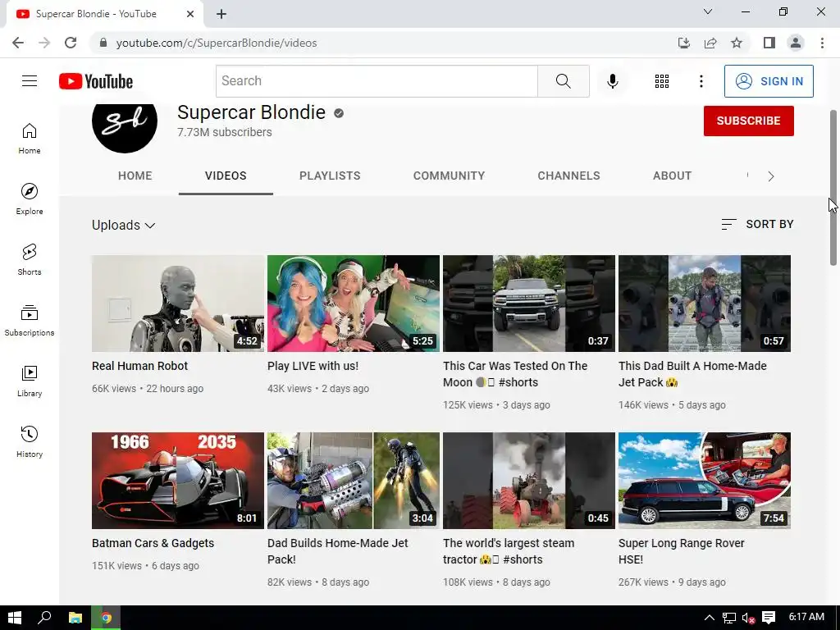
Task: Open the steam tractor thumbnail 0:45
Action: click(529, 481)
